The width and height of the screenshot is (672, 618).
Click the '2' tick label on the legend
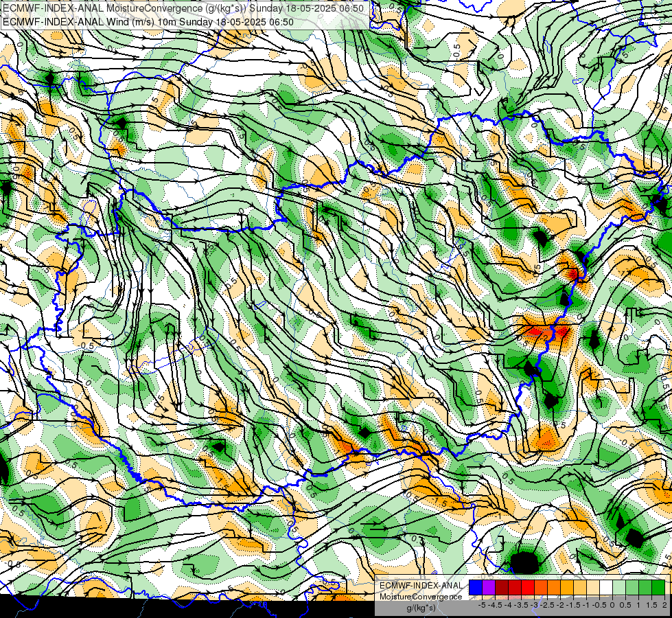click(x=664, y=605)
